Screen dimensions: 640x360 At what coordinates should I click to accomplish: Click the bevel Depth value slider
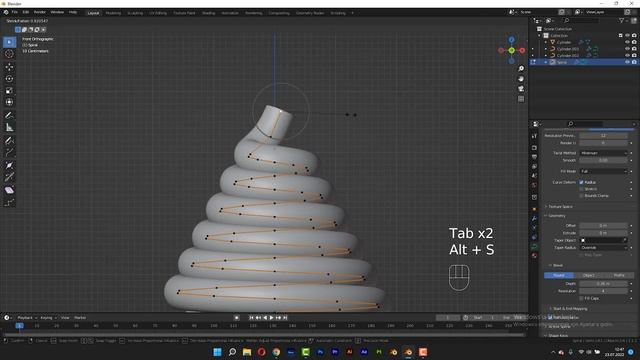tap(603, 284)
